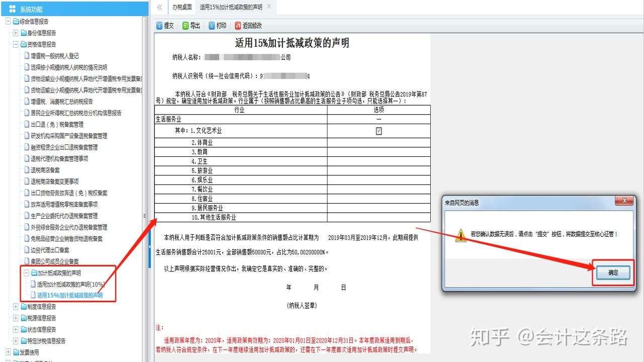Screen dimensions: 644x362
Task: Click the 餐饮业 row in industry table
Action: coord(293,189)
